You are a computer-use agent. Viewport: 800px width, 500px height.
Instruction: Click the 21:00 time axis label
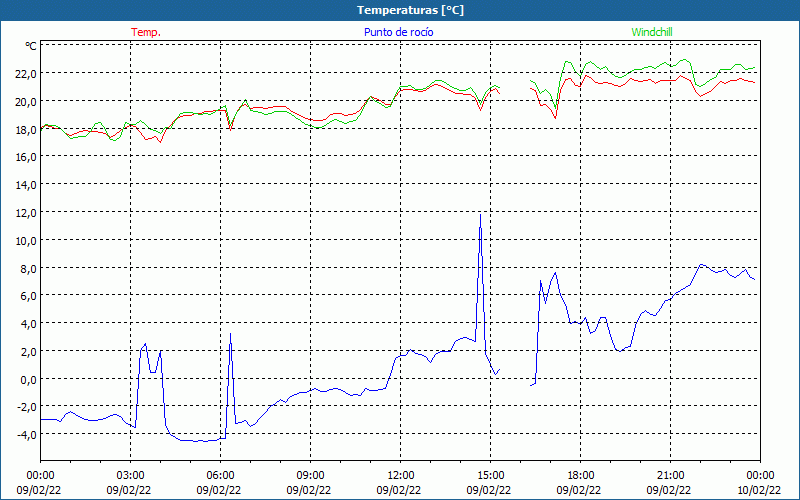[670, 476]
